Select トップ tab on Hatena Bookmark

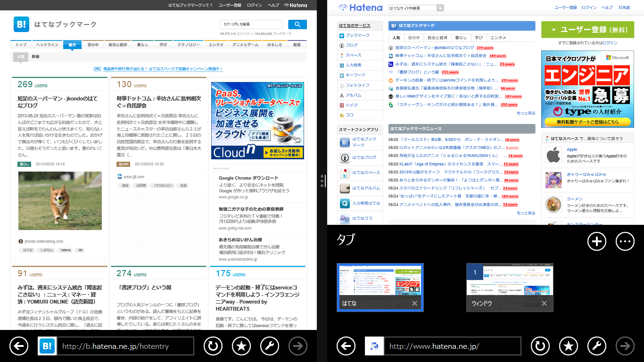[x=21, y=45]
